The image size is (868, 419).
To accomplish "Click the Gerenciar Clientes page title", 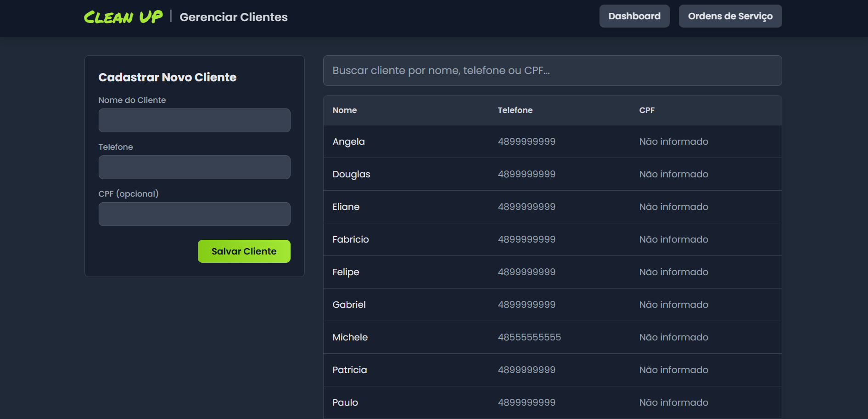I will pos(234,17).
